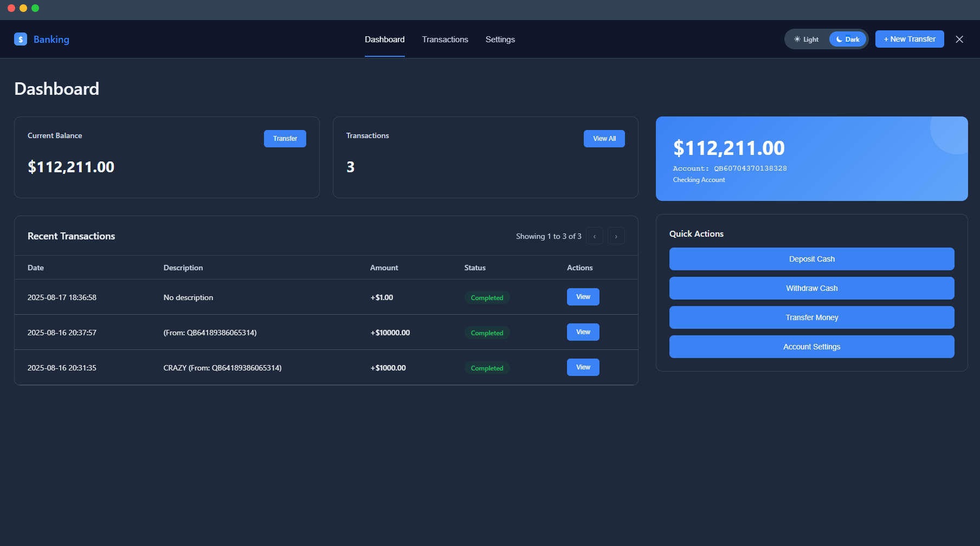Switch theme to Light mode
Image resolution: width=980 pixels, height=546 pixels.
click(x=806, y=39)
